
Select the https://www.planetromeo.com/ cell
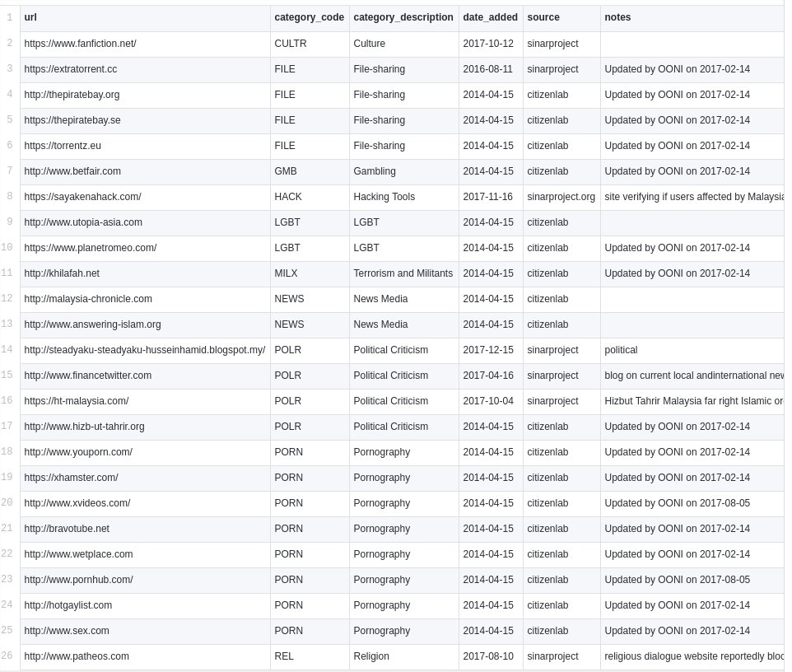[x=145, y=248]
